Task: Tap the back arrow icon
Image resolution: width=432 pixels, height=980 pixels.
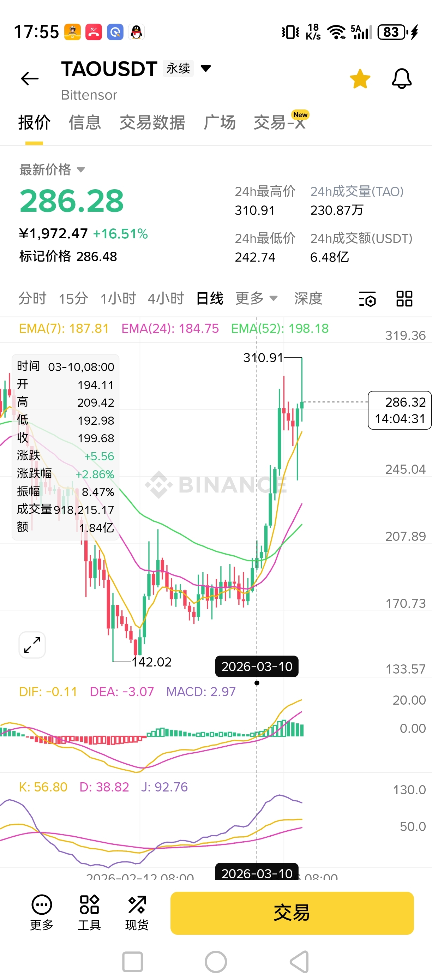Action: click(x=30, y=79)
